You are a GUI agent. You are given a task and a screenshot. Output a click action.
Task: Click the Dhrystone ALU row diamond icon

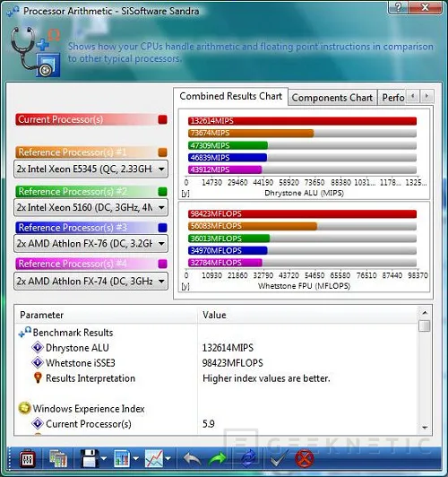(x=38, y=347)
